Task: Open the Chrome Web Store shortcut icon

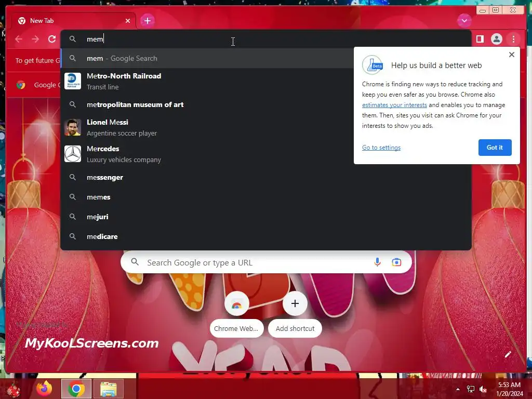Action: [237, 303]
